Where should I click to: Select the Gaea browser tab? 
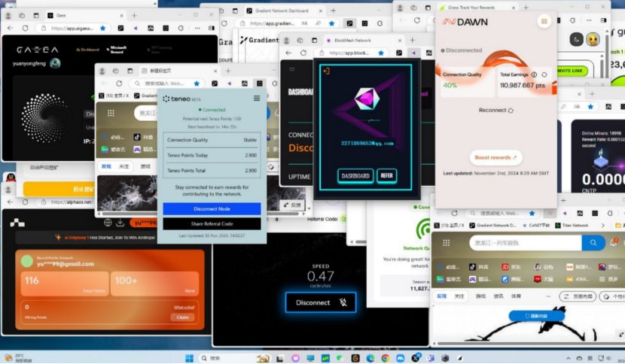pyautogui.click(x=85, y=15)
